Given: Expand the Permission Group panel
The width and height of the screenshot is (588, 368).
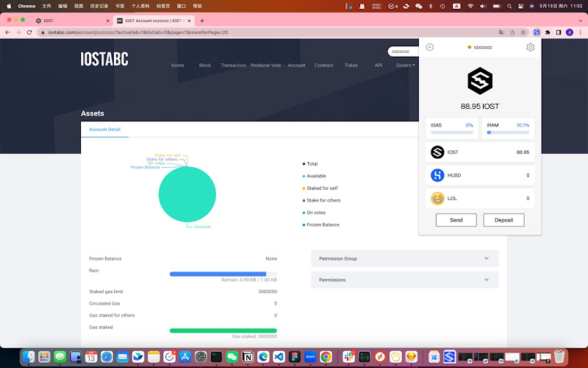Looking at the screenshot, I should (405, 258).
